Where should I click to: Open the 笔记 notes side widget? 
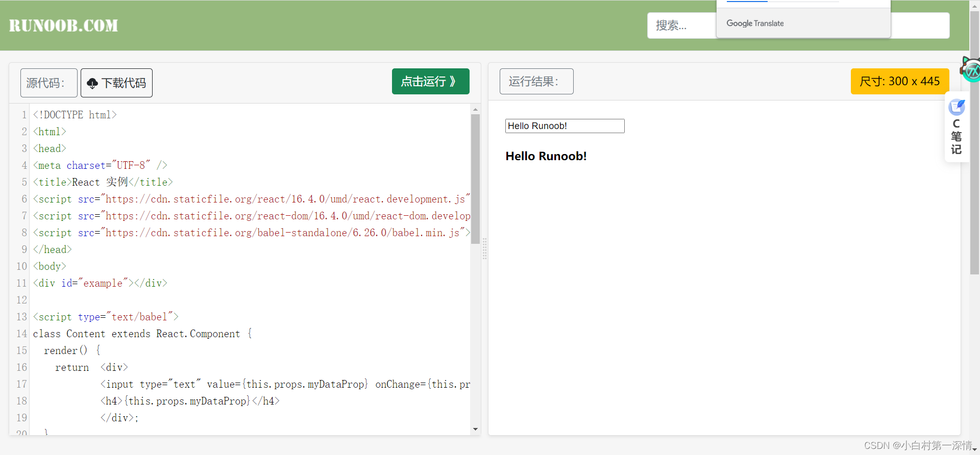point(957,127)
